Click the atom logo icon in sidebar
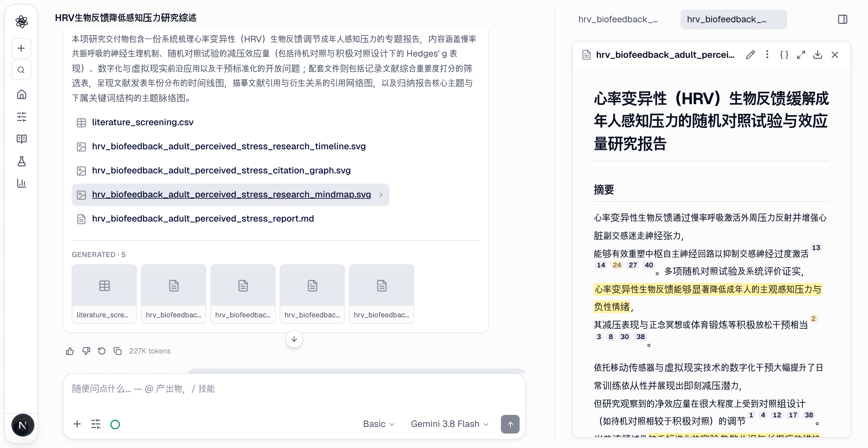Screen dimensions: 868x448 coord(21,22)
